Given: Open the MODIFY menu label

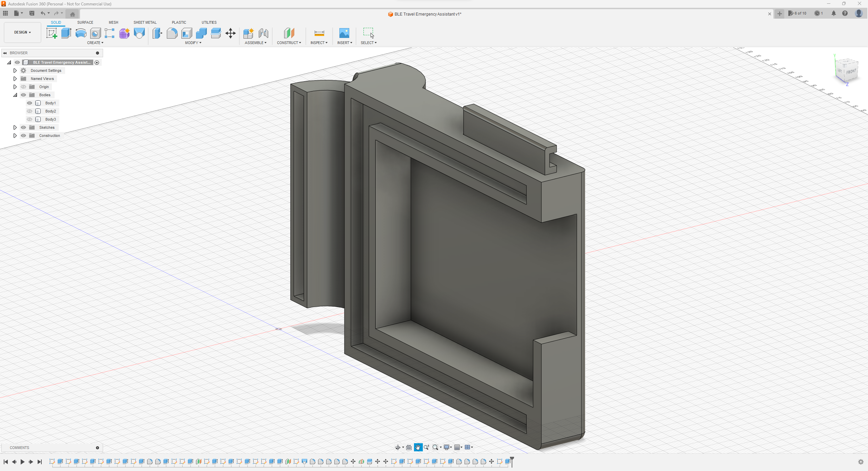Looking at the screenshot, I should 193,43.
